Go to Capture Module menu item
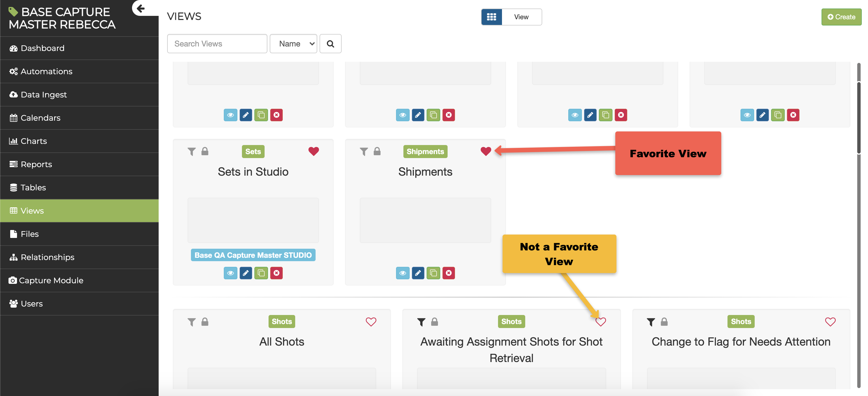The width and height of the screenshot is (868, 396). click(x=51, y=280)
